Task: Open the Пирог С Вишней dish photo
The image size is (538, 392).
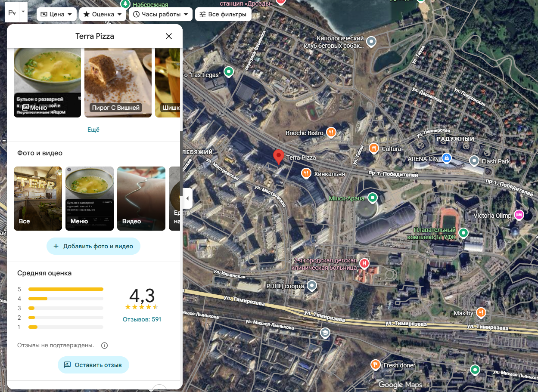Action: pos(118,83)
